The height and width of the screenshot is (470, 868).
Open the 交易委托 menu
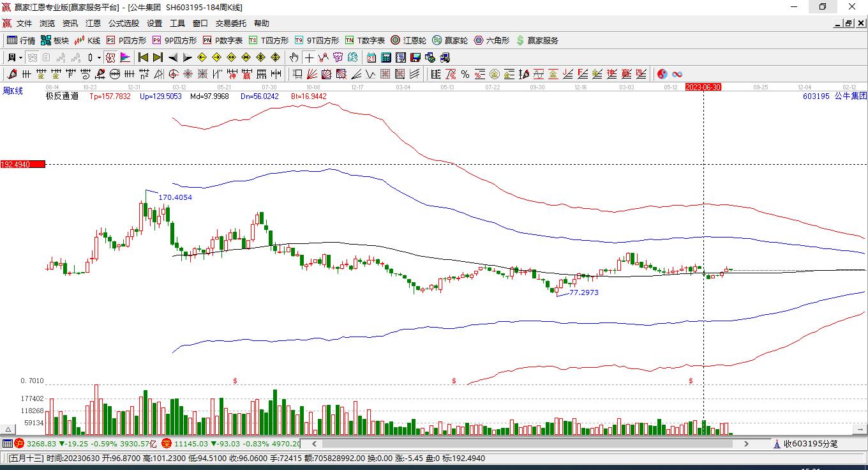coord(231,24)
